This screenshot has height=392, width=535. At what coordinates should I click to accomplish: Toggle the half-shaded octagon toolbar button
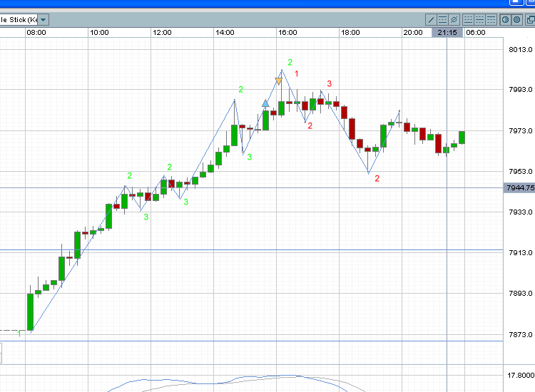[x=506, y=20]
